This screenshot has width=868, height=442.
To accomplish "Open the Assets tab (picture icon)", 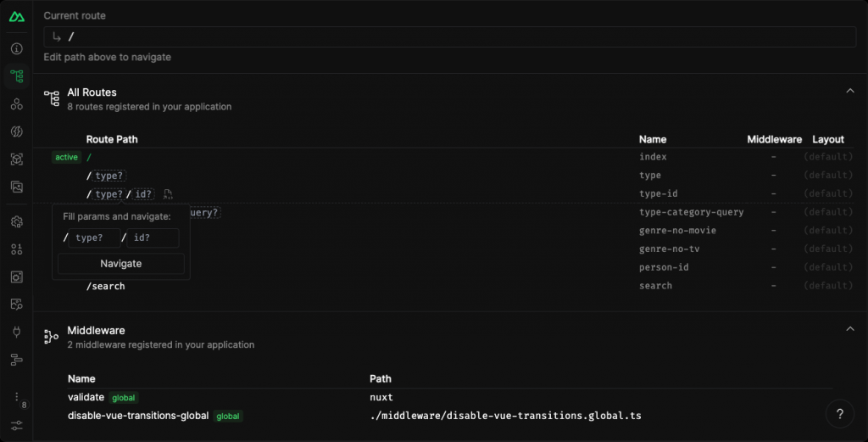I will point(17,187).
